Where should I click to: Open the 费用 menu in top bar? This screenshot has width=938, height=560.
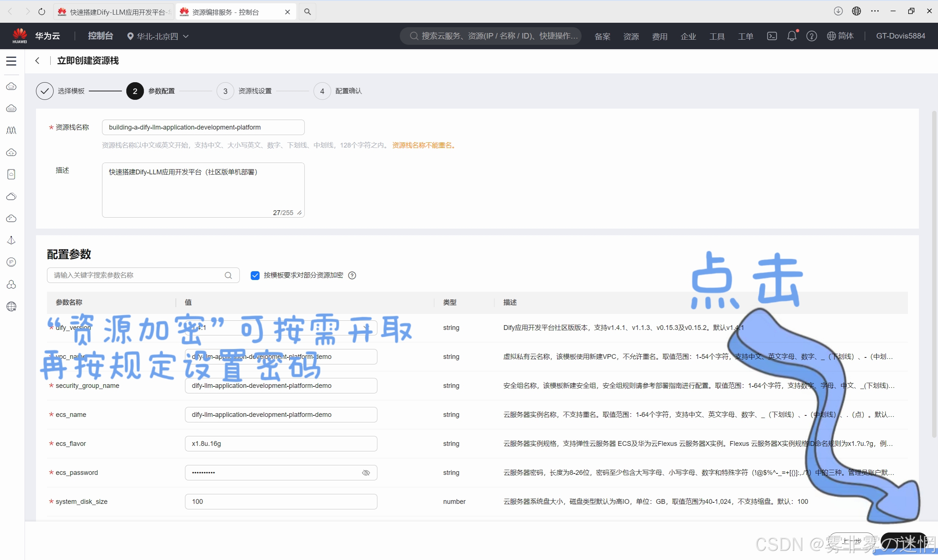coord(659,37)
